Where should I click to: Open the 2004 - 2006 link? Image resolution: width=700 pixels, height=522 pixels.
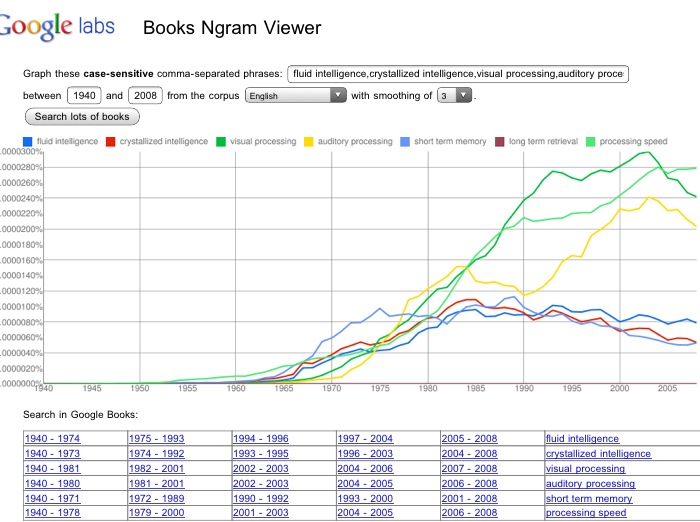[x=365, y=468]
